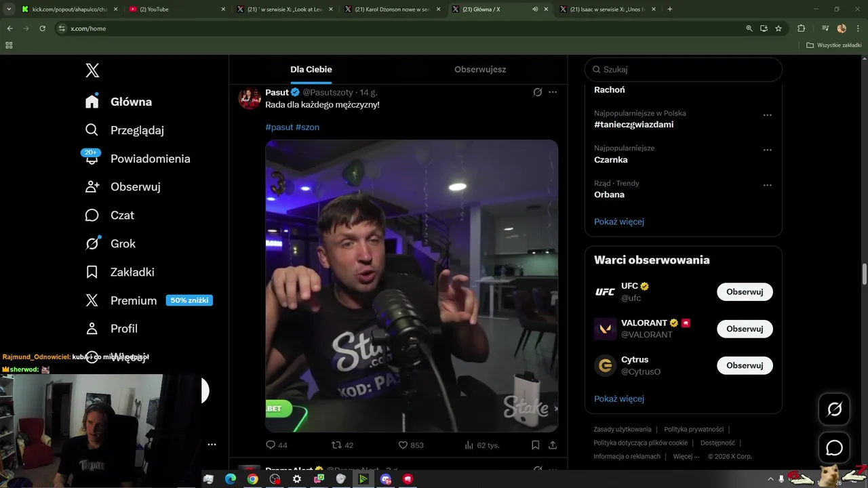Reply to Pasut post (44 comments)

pyautogui.click(x=277, y=445)
